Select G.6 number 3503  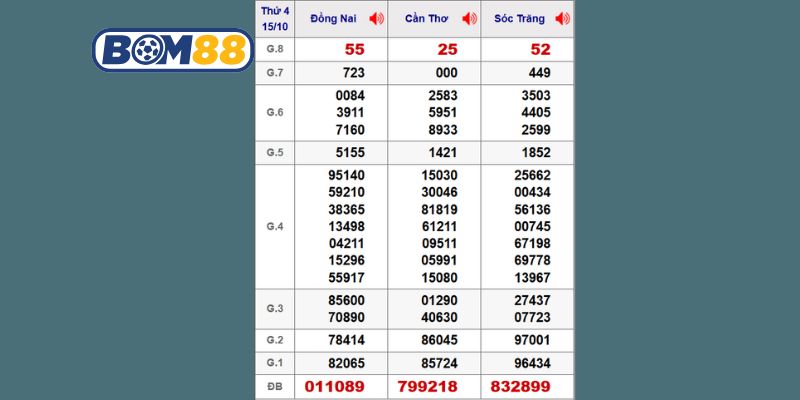click(x=536, y=96)
